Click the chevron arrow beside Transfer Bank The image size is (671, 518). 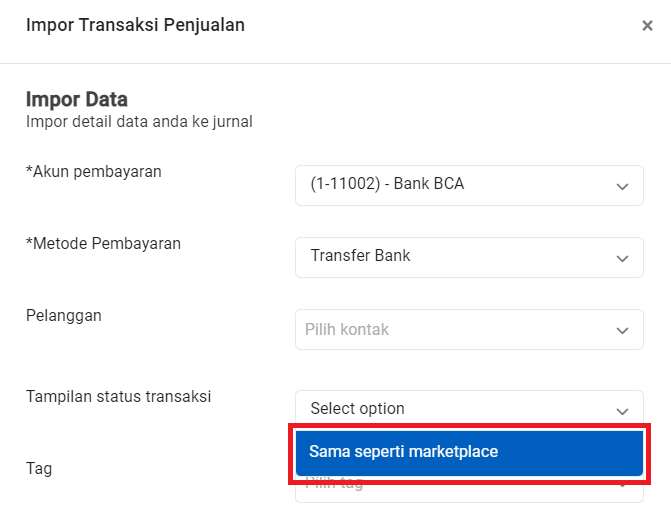622,258
